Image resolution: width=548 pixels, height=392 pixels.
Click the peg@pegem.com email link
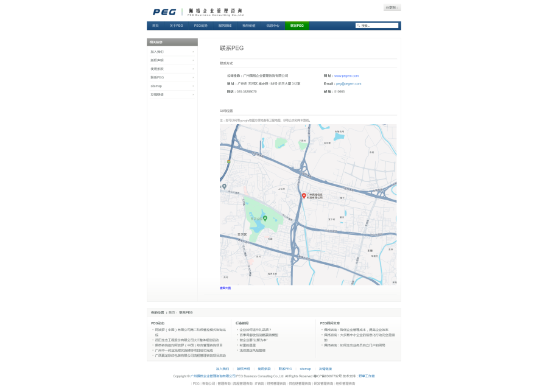click(348, 83)
